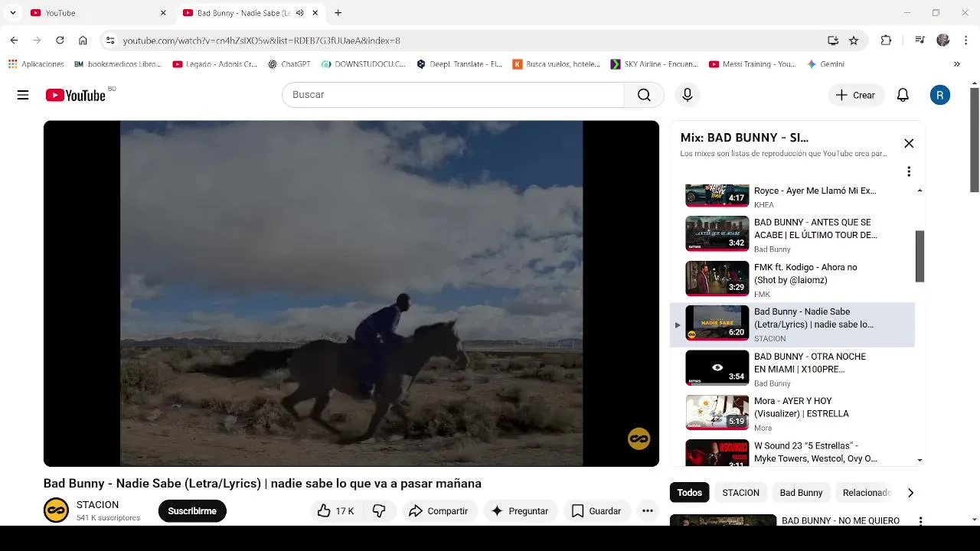The width and height of the screenshot is (980, 551).
Task: Click the Buscar search field
Action: pyautogui.click(x=453, y=95)
